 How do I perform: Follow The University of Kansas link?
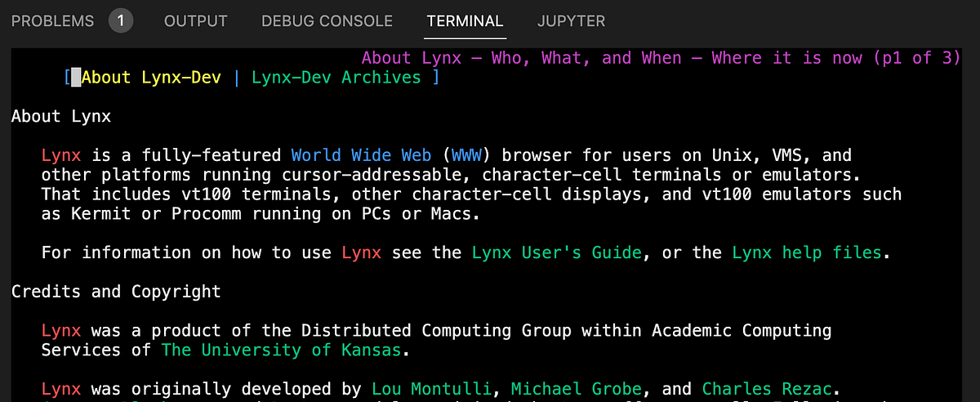click(x=282, y=350)
